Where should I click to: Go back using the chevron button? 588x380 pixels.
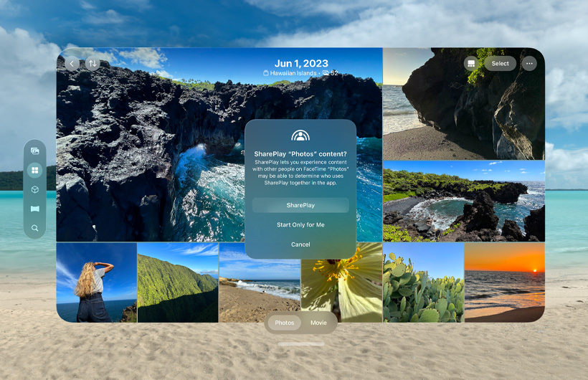(72, 63)
